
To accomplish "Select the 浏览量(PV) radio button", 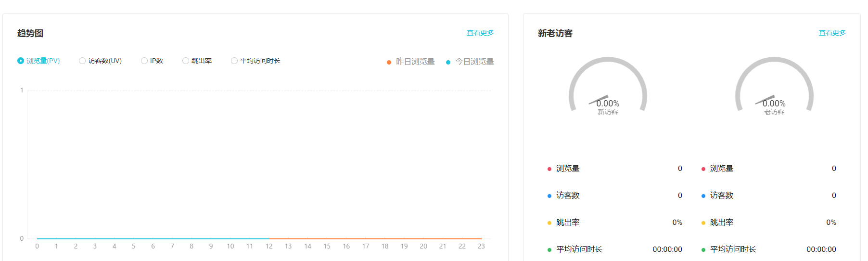I will click(x=21, y=61).
